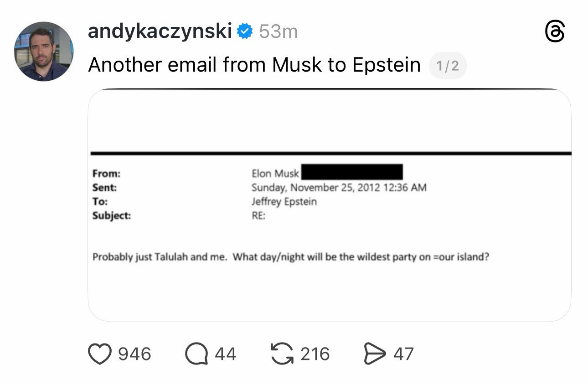Click the 1/2 thread position indicator
Image resolution: width=588 pixels, height=385 pixels.
coord(447,66)
